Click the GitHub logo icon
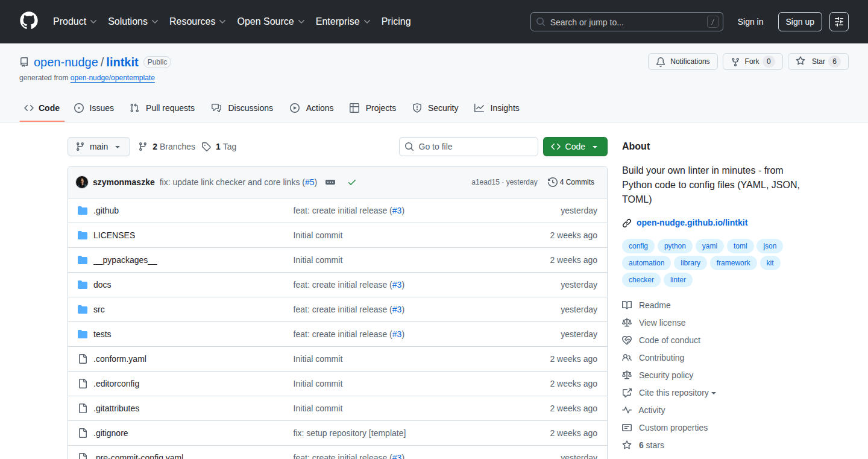The width and height of the screenshot is (868, 459). (x=29, y=21)
